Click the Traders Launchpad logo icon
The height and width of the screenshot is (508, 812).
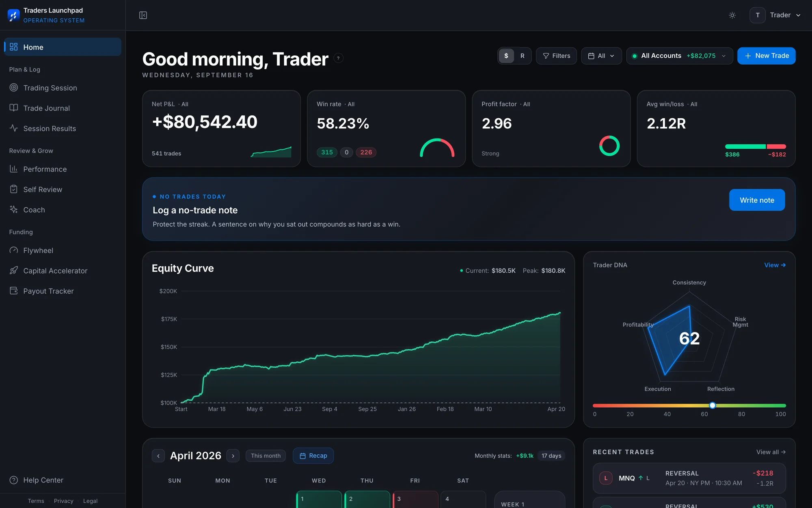coord(13,15)
